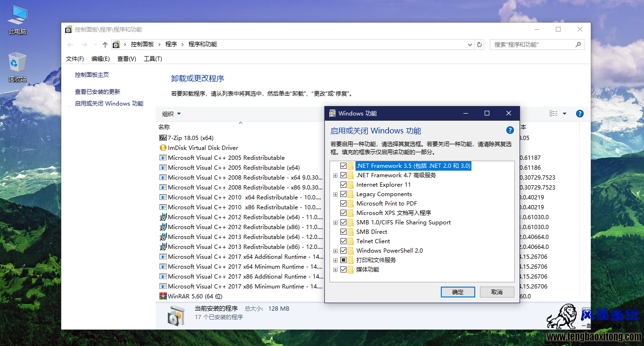Open the 组织 dropdown menu

click(171, 114)
